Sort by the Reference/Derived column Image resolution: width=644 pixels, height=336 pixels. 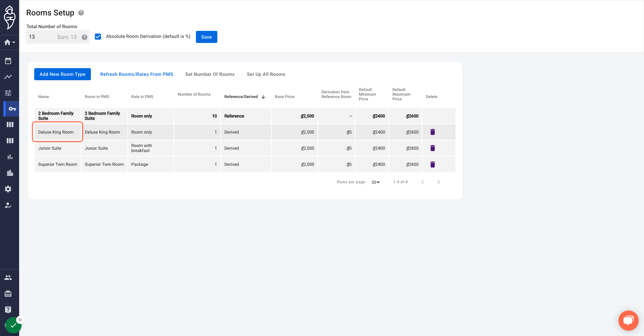(x=245, y=97)
